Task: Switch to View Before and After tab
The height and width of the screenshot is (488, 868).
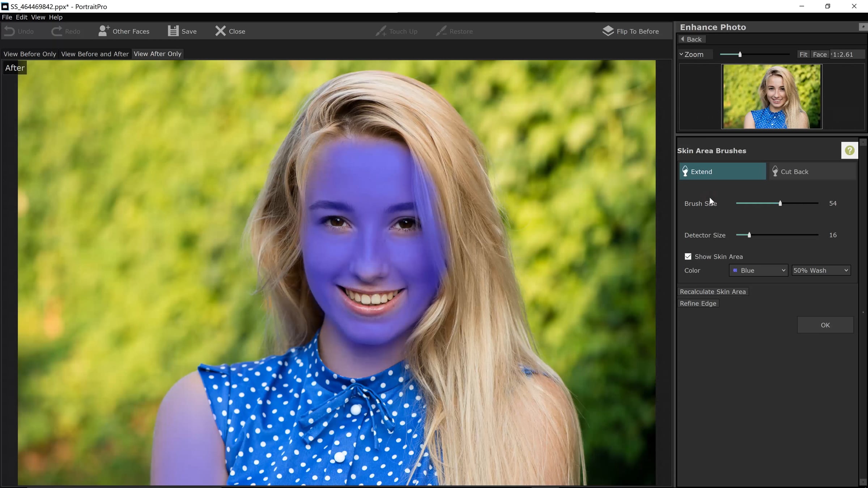Action: [95, 54]
